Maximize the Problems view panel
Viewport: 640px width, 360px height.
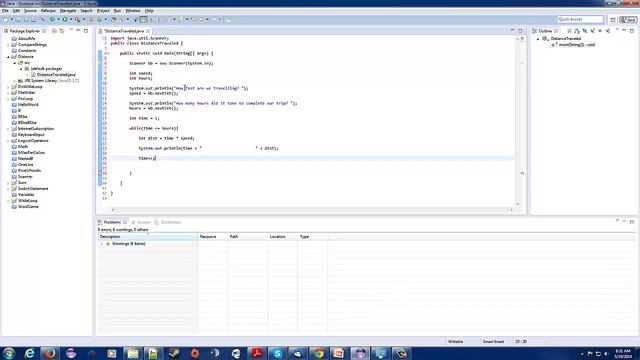(632, 222)
